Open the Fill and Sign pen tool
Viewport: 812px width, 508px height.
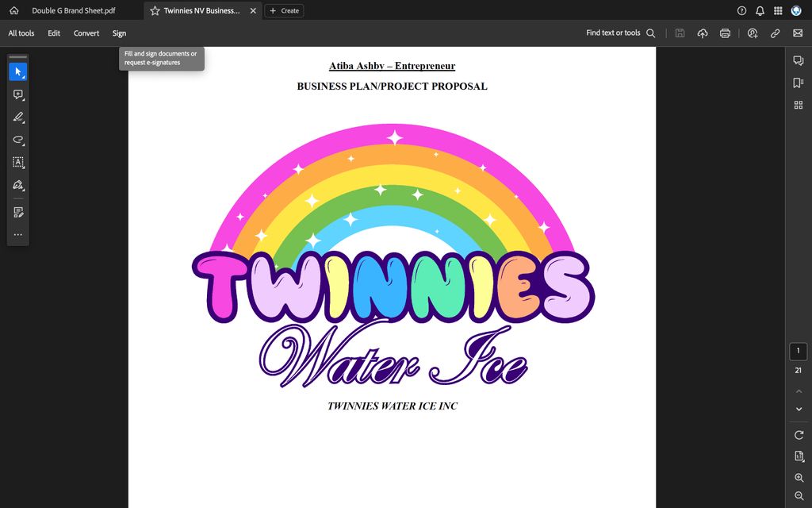pos(18,185)
